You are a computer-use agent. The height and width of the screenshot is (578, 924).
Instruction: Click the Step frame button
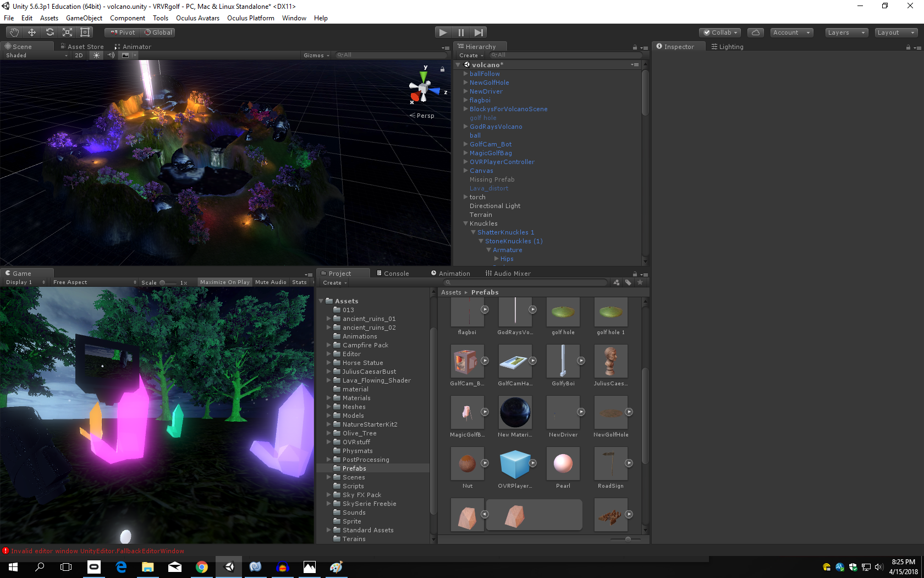click(x=479, y=32)
